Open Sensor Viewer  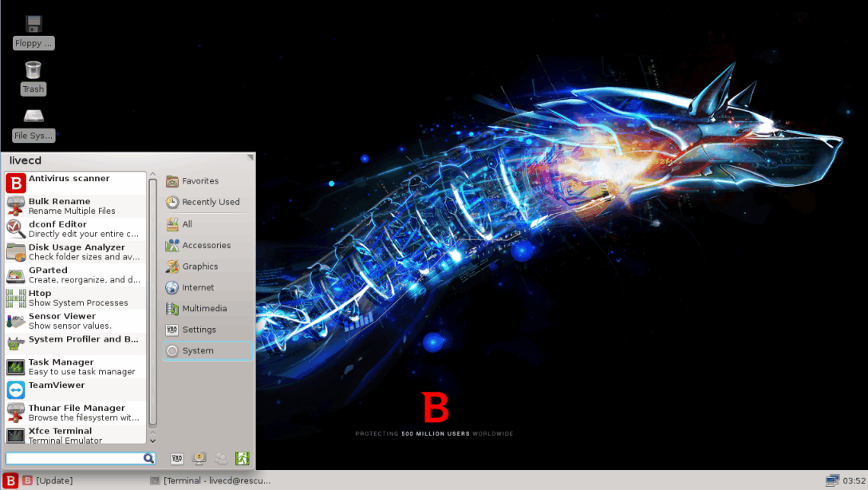pyautogui.click(x=75, y=321)
